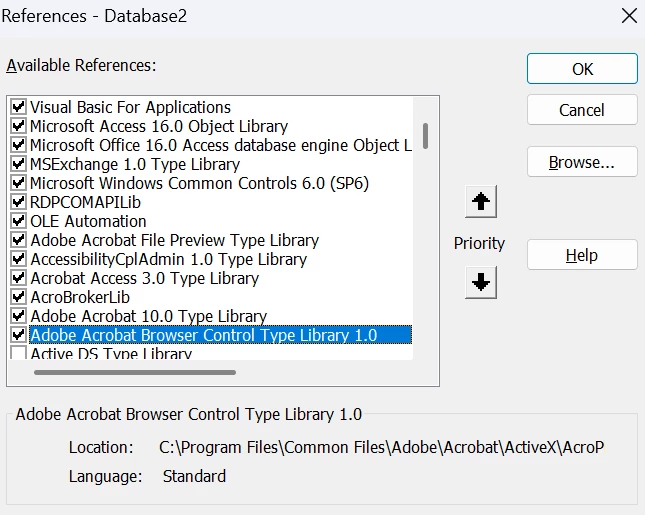Uncheck the Visual Basic For Applications checkbox

[x=19, y=107]
